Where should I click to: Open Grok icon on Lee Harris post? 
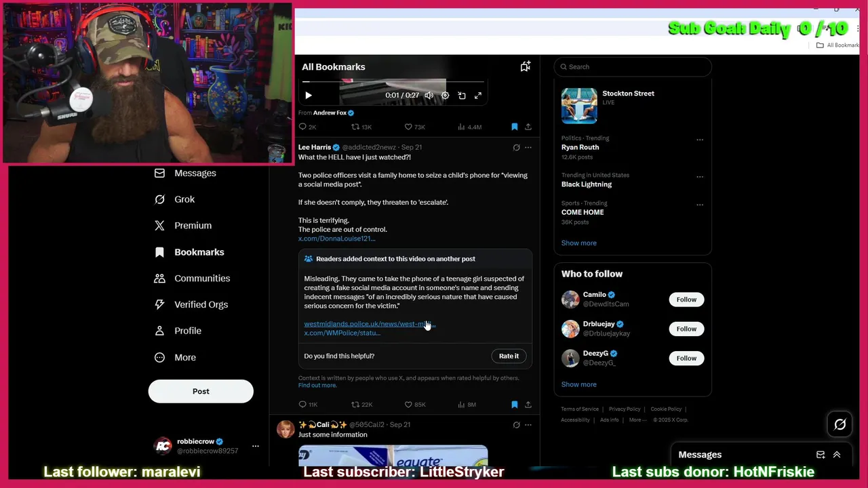click(516, 147)
